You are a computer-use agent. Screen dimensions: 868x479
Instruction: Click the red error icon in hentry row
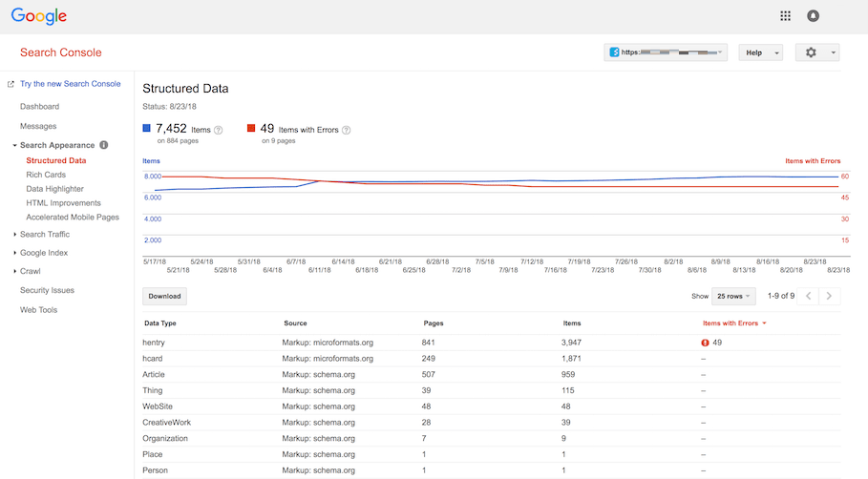705,343
